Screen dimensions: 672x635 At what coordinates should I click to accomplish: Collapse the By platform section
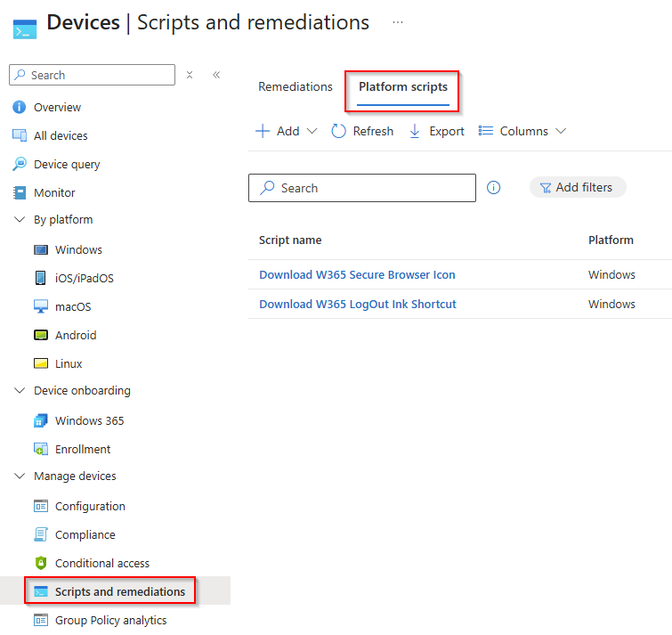tap(20, 220)
